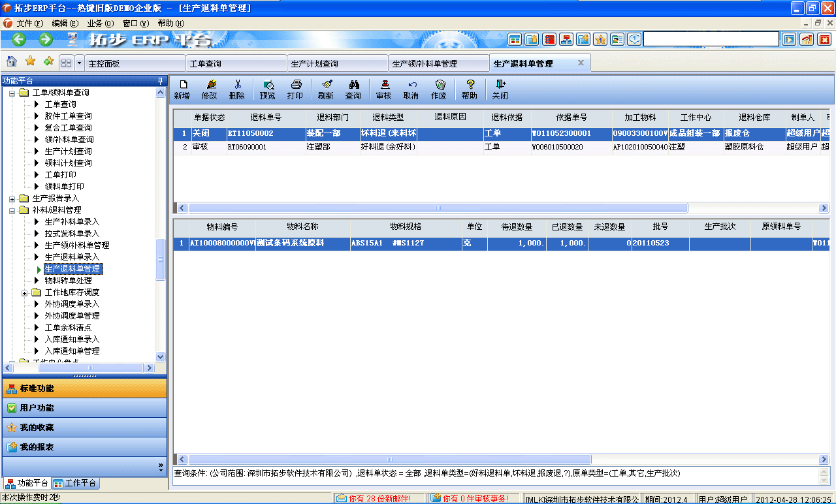Click the 查询 (Query) binoculars icon

click(x=353, y=89)
